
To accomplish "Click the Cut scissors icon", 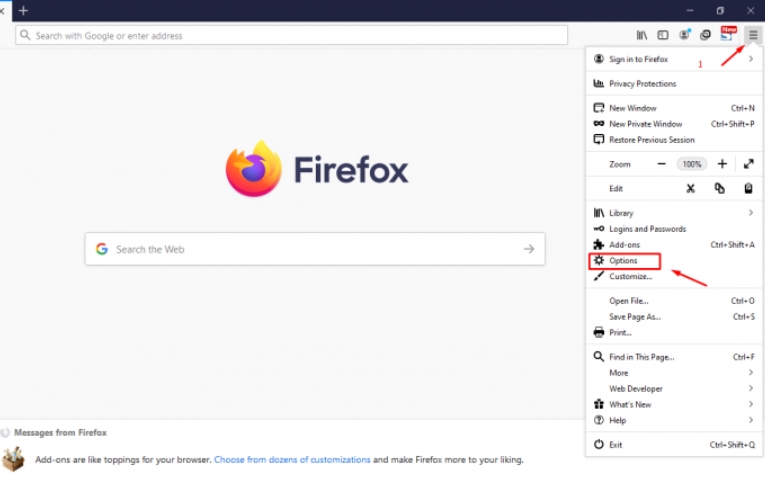I will click(x=690, y=188).
